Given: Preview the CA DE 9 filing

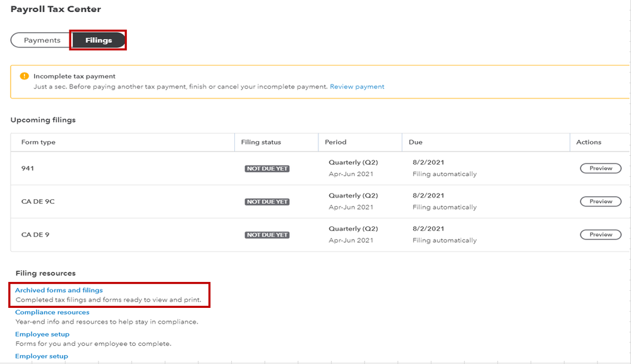Looking at the screenshot, I should (x=601, y=235).
